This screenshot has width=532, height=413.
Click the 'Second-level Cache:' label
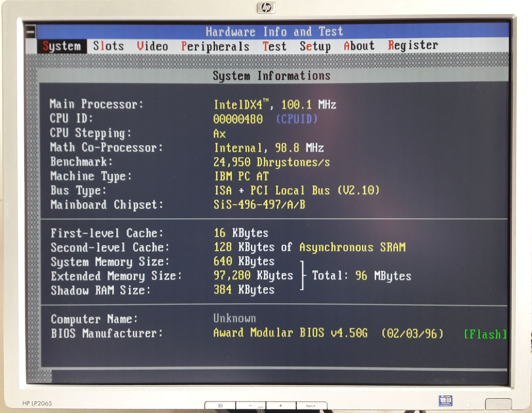[x=110, y=247]
